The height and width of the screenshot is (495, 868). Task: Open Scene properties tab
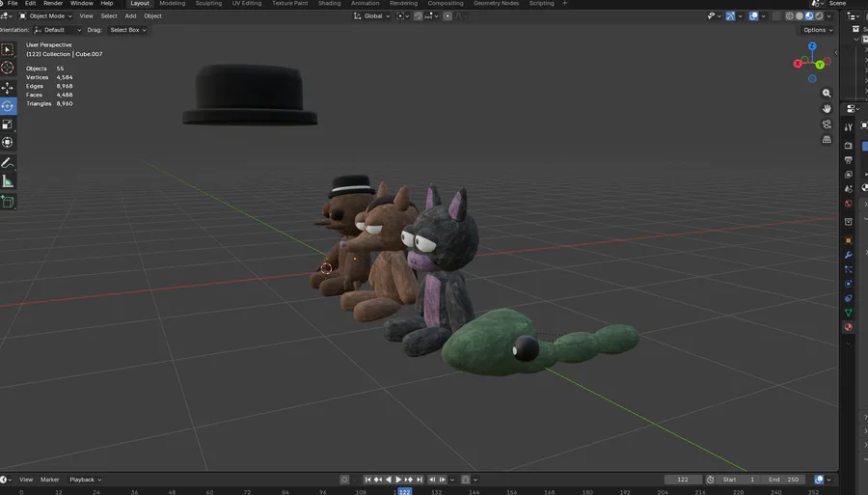(x=848, y=189)
